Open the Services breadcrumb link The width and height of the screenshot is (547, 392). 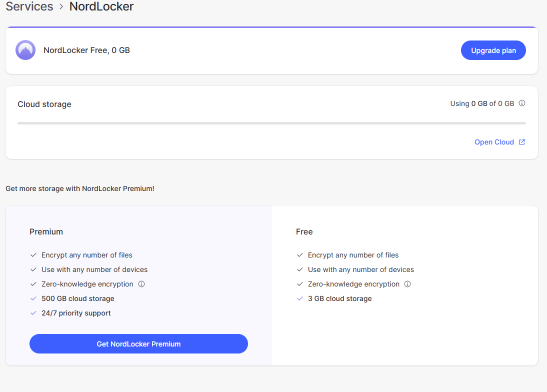29,6
